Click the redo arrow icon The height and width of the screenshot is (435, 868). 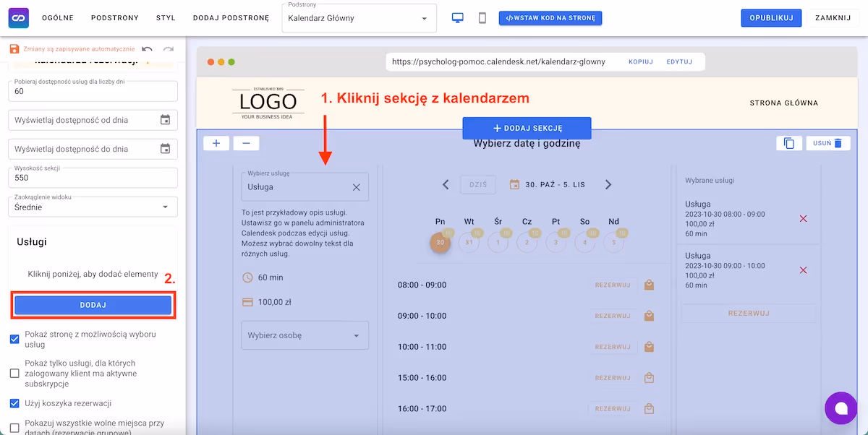click(169, 49)
